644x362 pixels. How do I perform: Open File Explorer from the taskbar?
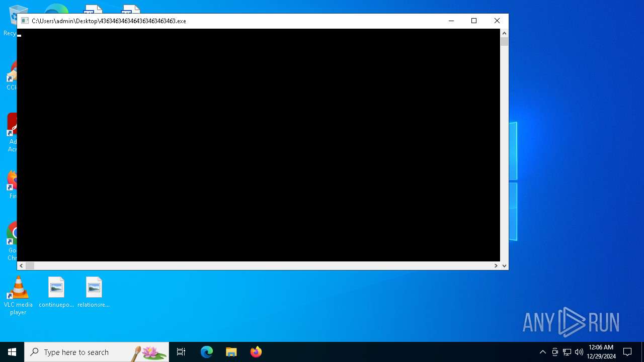(231, 352)
